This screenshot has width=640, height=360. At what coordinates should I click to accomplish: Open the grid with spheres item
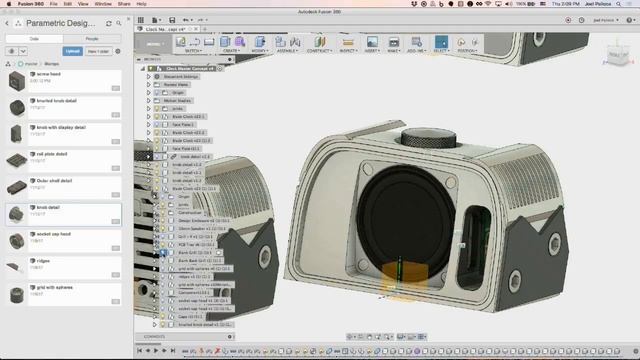coord(64,295)
